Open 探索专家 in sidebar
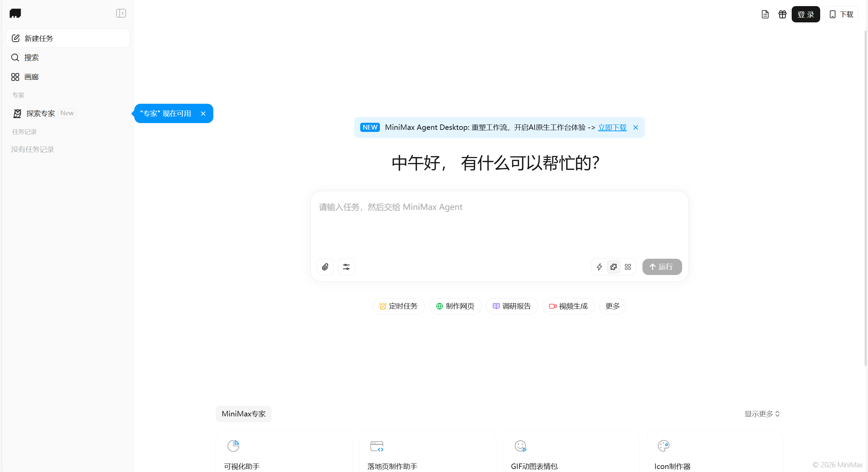This screenshot has height=472, width=868. (x=41, y=113)
